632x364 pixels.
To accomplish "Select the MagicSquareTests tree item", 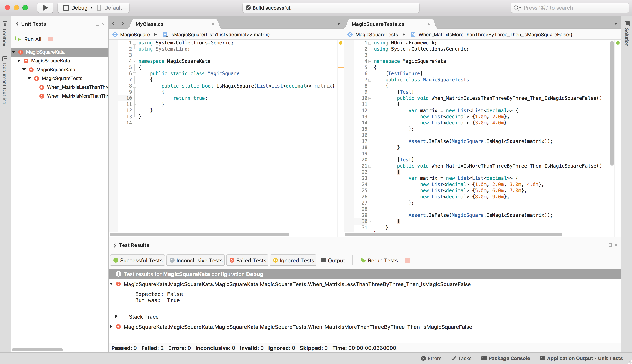I will click(62, 78).
